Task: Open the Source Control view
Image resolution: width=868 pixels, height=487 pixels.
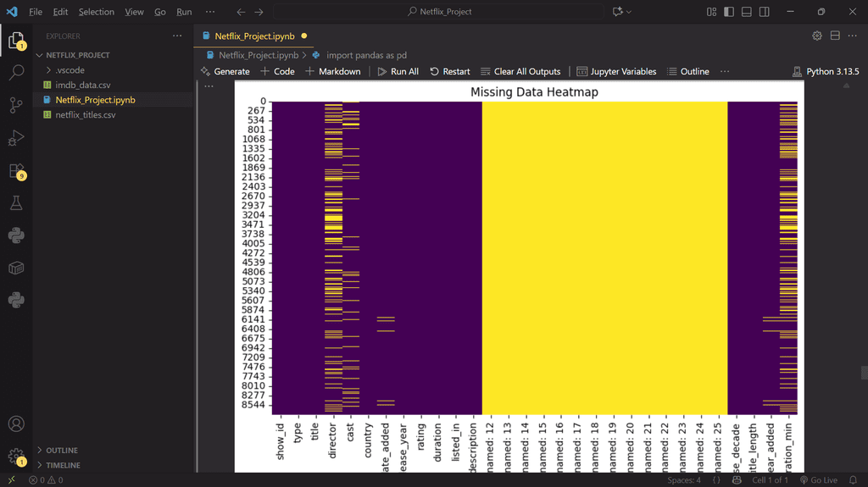Action: tap(16, 105)
